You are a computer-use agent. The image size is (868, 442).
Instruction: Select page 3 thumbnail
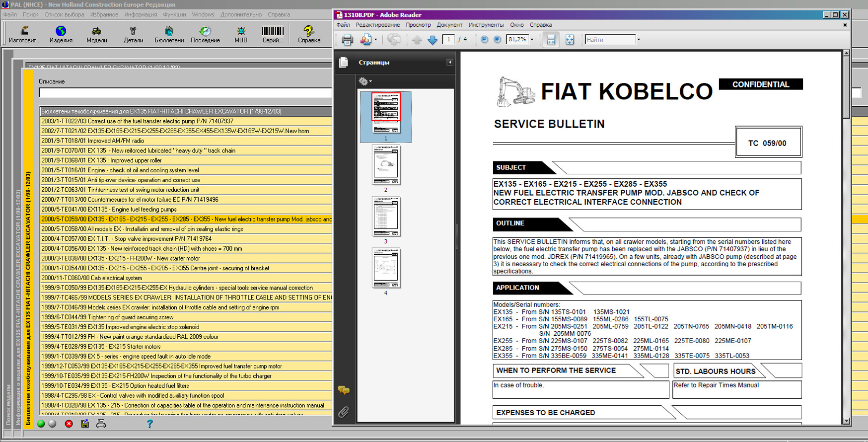tap(385, 217)
